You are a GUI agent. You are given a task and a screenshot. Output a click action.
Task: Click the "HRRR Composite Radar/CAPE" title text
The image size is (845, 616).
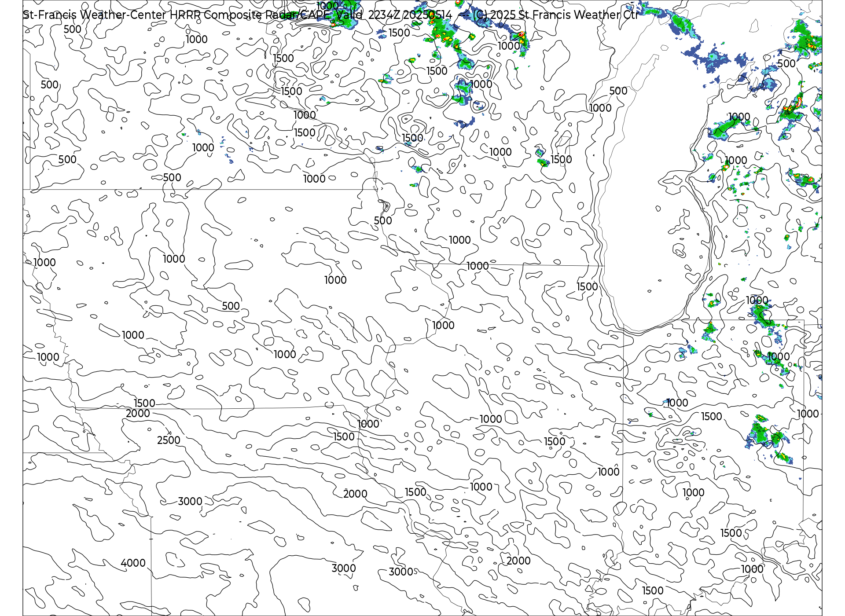[x=251, y=15]
